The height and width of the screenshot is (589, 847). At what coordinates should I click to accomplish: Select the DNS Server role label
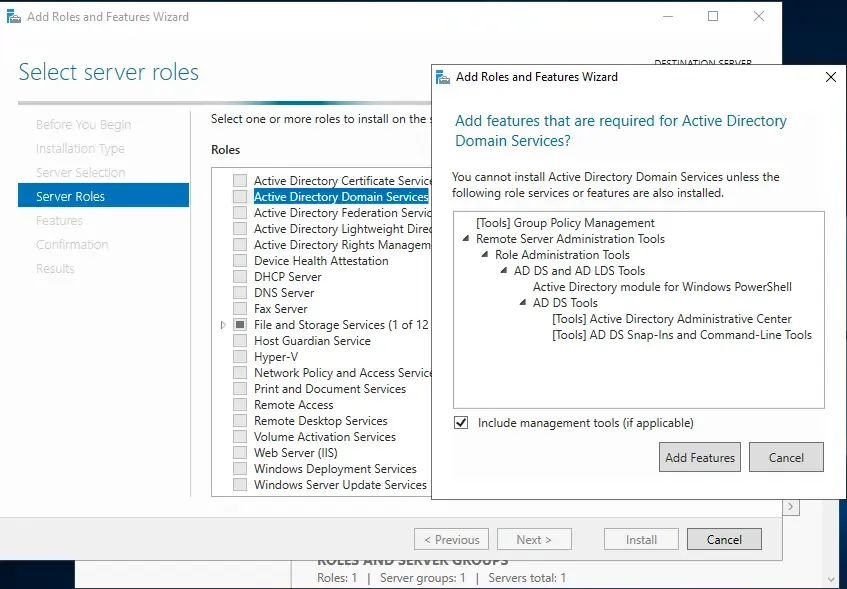(x=284, y=292)
